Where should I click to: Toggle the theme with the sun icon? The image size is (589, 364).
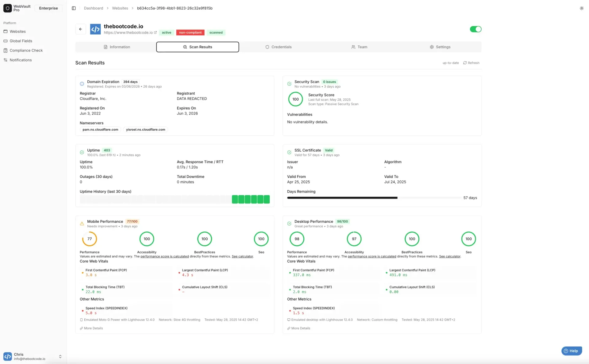(581, 8)
